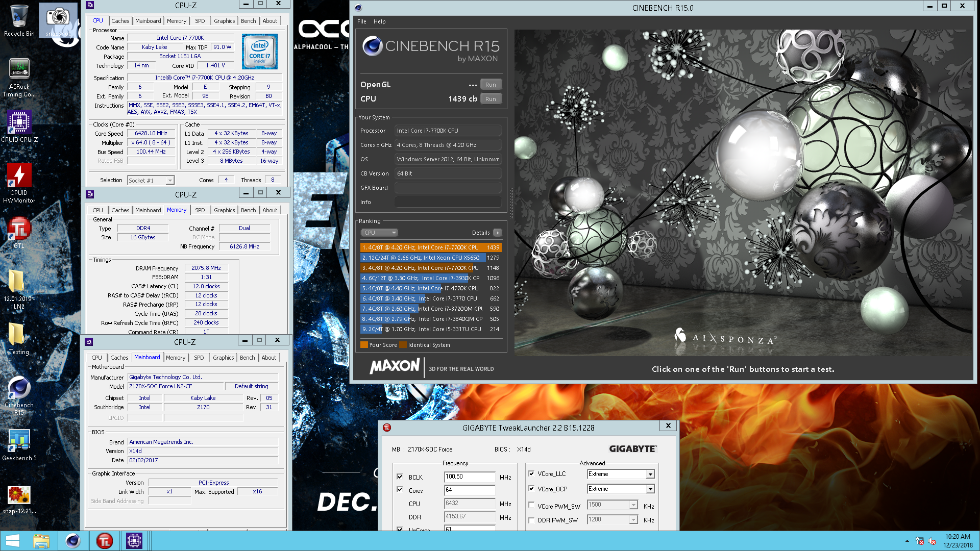Click the TweakLauncher title bar red icon
Viewport: 980px width, 551px height.
(x=387, y=428)
